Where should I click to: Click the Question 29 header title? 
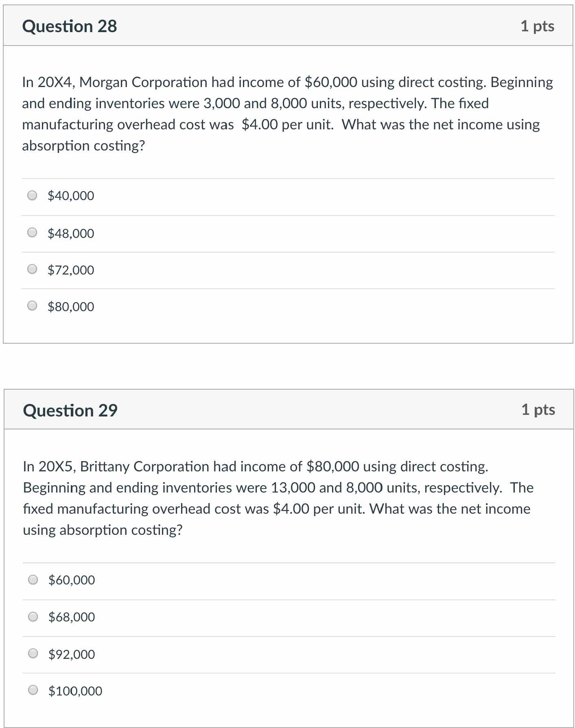[x=70, y=410]
